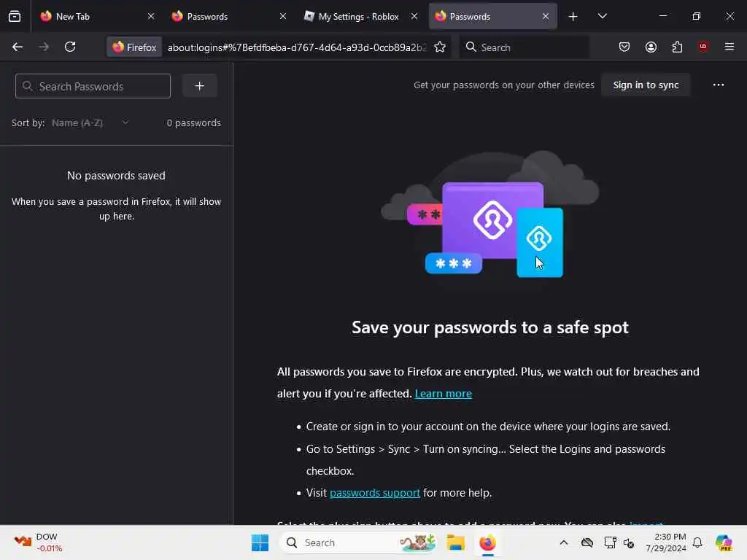Click the 'No passwords saved' heading
Screen dimensions: 747x560
click(116, 176)
